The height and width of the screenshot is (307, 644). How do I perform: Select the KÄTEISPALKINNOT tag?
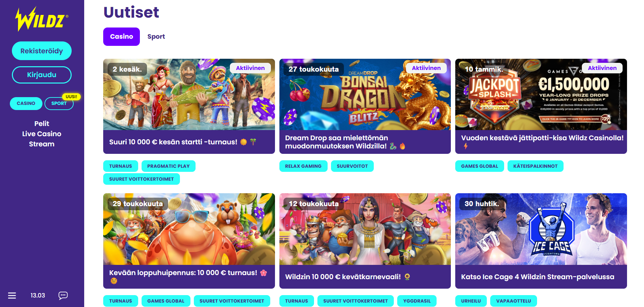(x=535, y=166)
